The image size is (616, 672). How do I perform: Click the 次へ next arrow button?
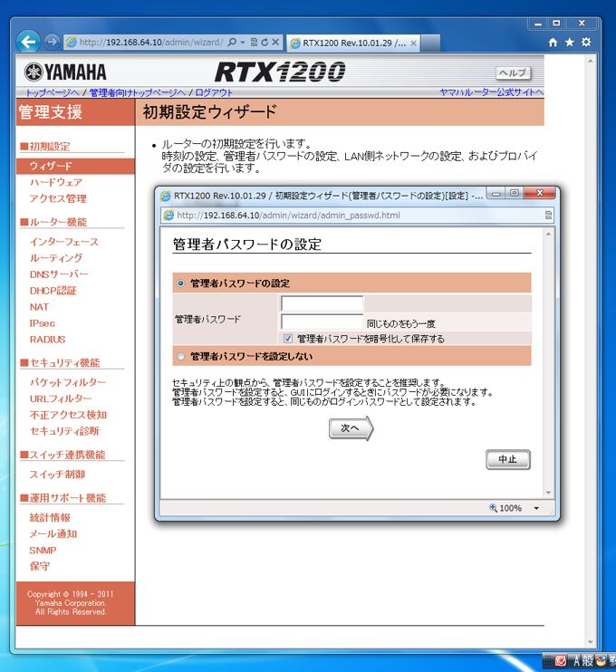coord(351,428)
